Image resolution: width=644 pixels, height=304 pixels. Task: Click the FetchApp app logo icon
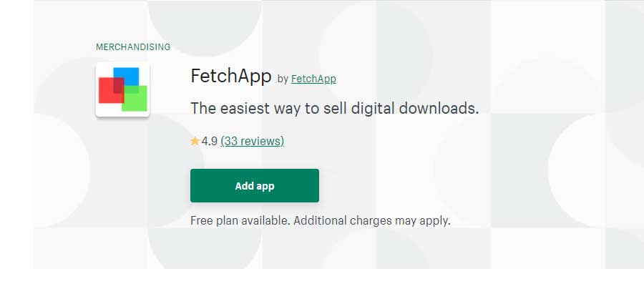[x=122, y=89]
